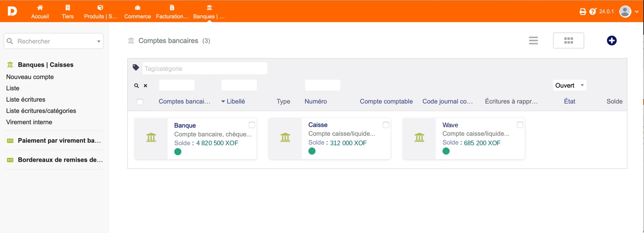Open the Banques top menu
This screenshot has height=233, width=644.
coord(209,12)
